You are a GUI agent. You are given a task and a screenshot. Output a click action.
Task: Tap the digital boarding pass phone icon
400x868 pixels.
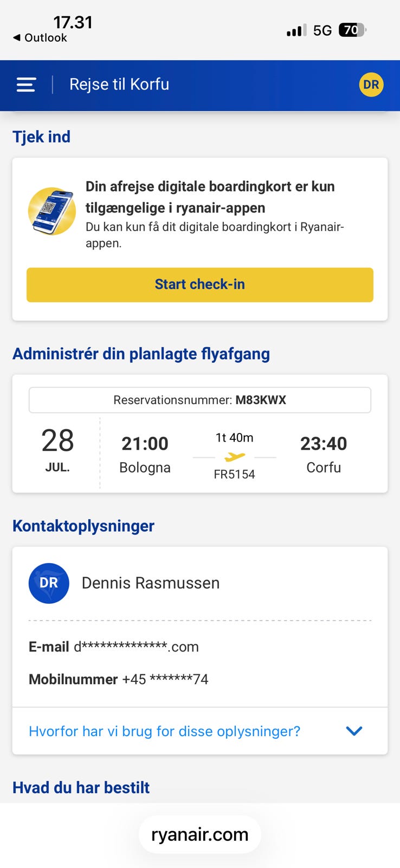[52, 211]
